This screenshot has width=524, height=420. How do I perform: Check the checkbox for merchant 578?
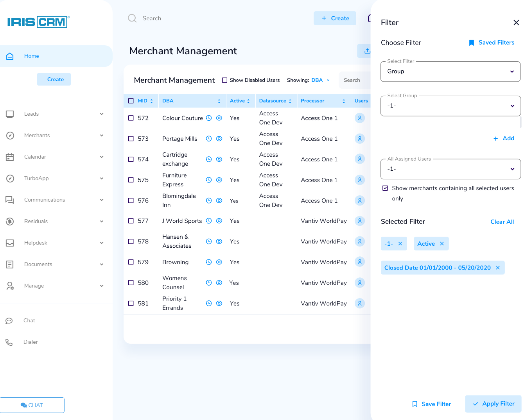(x=131, y=241)
